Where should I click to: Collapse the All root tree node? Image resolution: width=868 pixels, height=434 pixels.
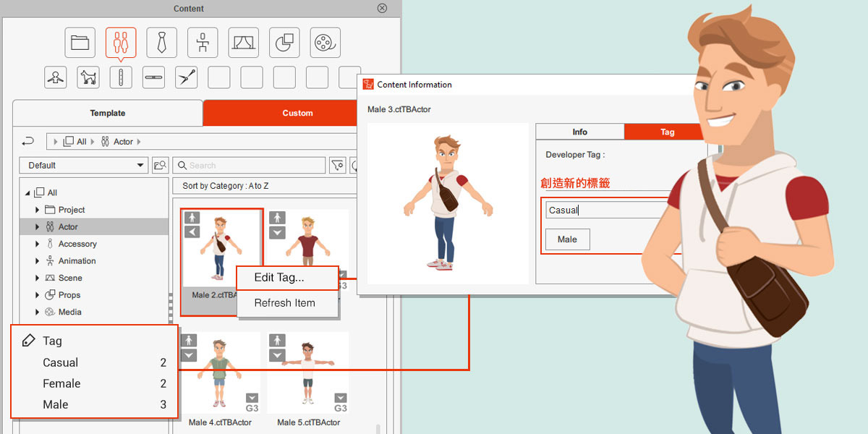(x=28, y=193)
